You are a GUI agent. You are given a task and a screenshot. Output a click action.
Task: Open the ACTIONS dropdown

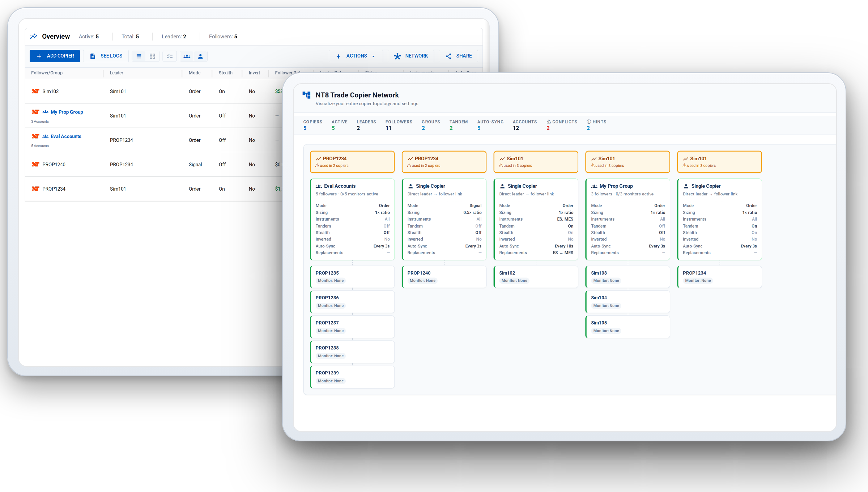click(x=356, y=56)
